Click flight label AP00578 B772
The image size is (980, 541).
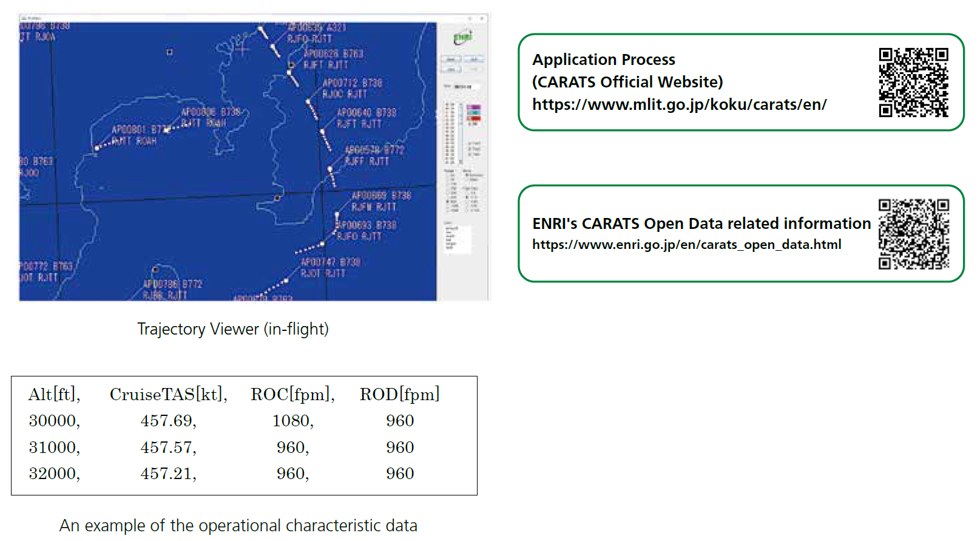(x=374, y=149)
